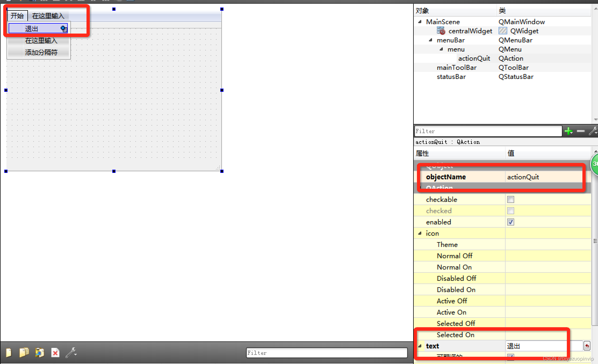Collapse the icon property group

point(420,233)
